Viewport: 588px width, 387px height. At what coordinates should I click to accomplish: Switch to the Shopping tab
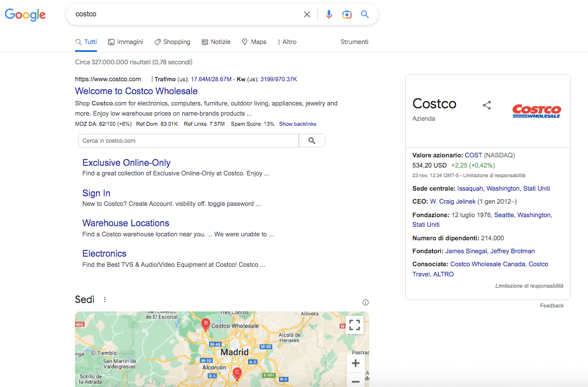[173, 42]
